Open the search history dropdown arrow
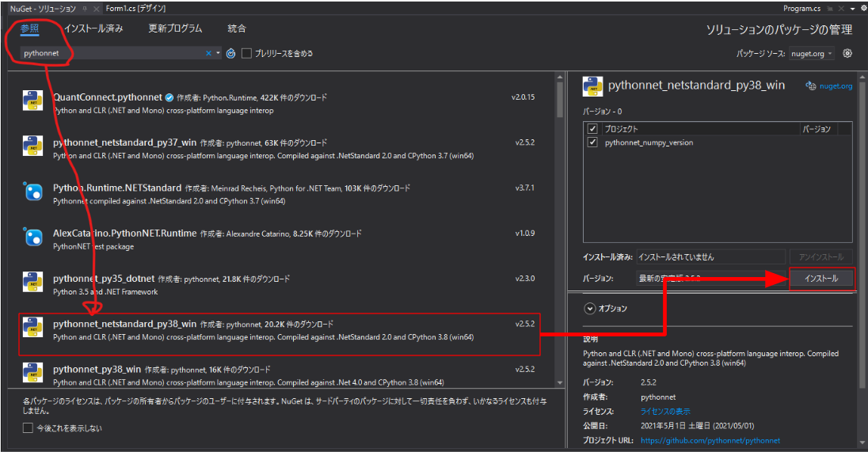The width and height of the screenshot is (868, 452). (x=218, y=54)
